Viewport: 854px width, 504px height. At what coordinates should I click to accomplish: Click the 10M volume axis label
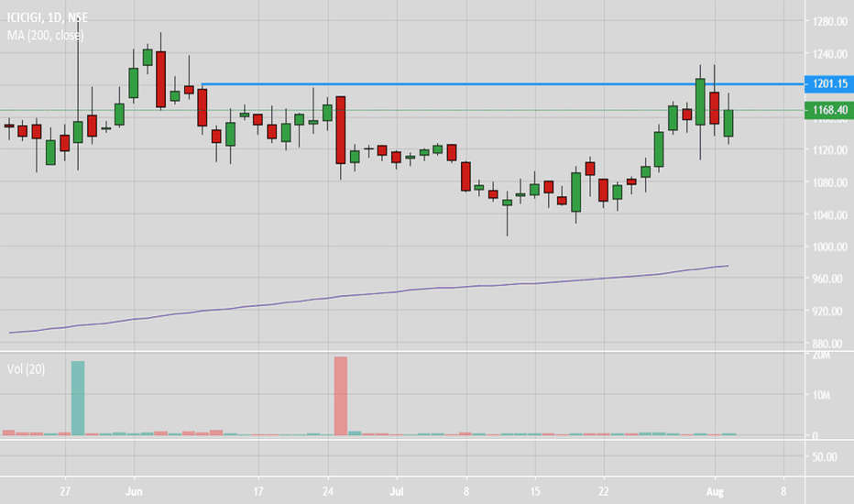point(821,395)
